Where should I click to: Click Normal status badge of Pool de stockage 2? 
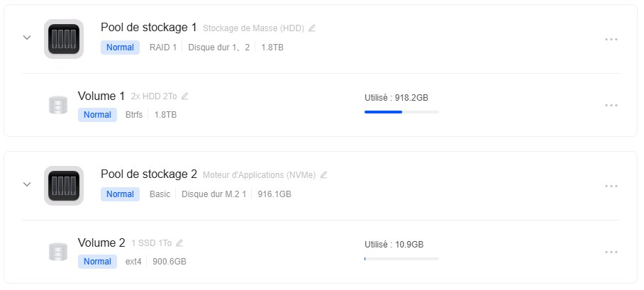coord(120,194)
